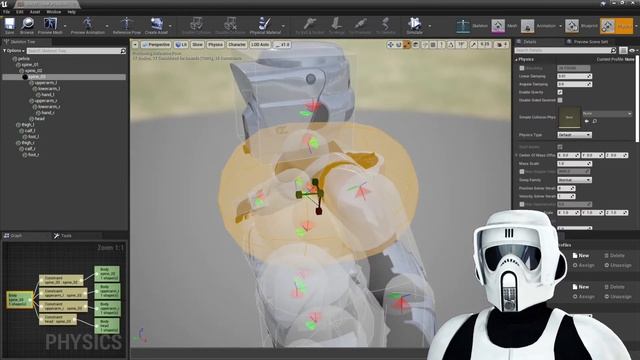Screen dimensions: 640x360
Task: Open Preview Mesh dropdown arrow
Action: click(65, 26)
